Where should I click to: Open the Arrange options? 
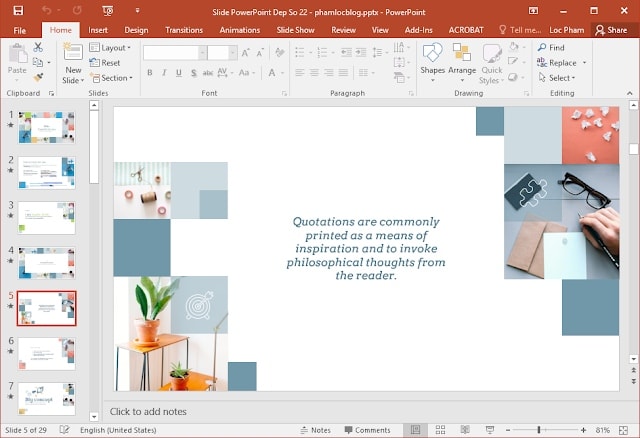(x=462, y=62)
